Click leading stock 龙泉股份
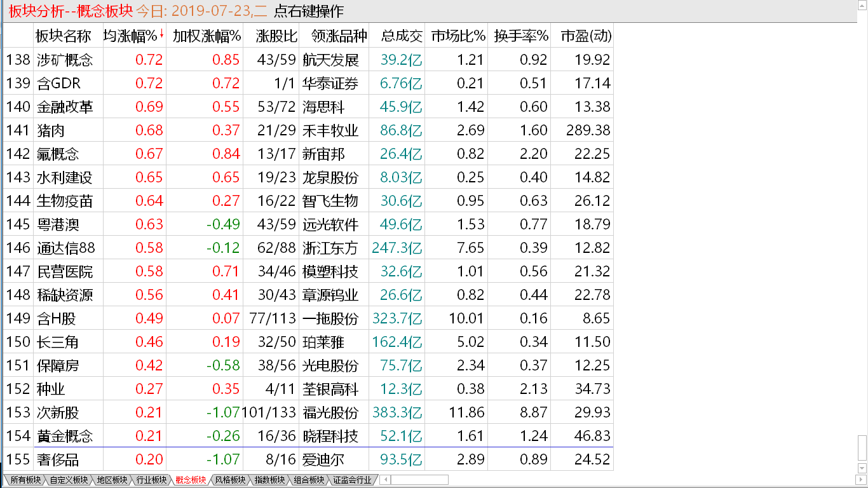Viewport: 868px width, 488px height. (330, 177)
